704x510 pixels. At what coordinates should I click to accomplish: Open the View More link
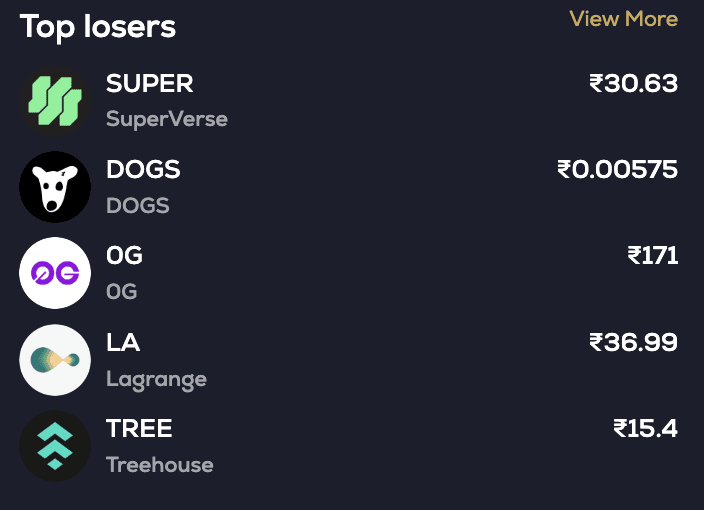(623, 19)
